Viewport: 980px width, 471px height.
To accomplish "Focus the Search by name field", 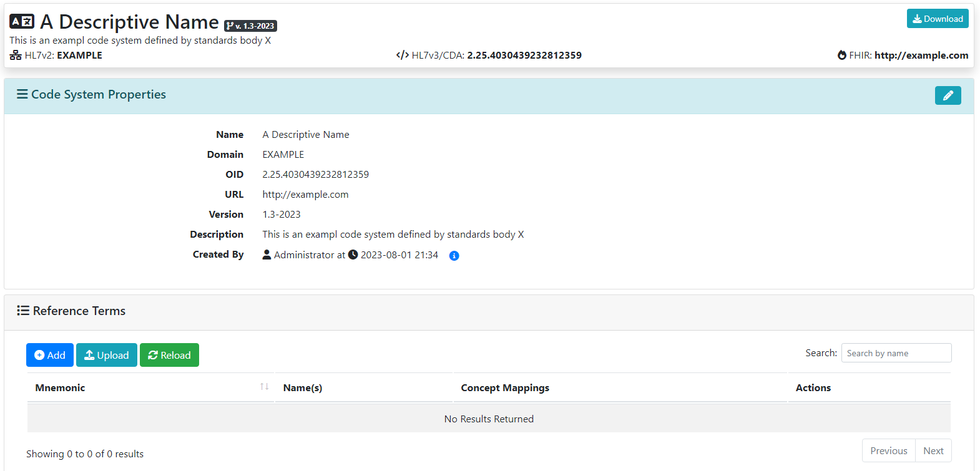I will [896, 353].
